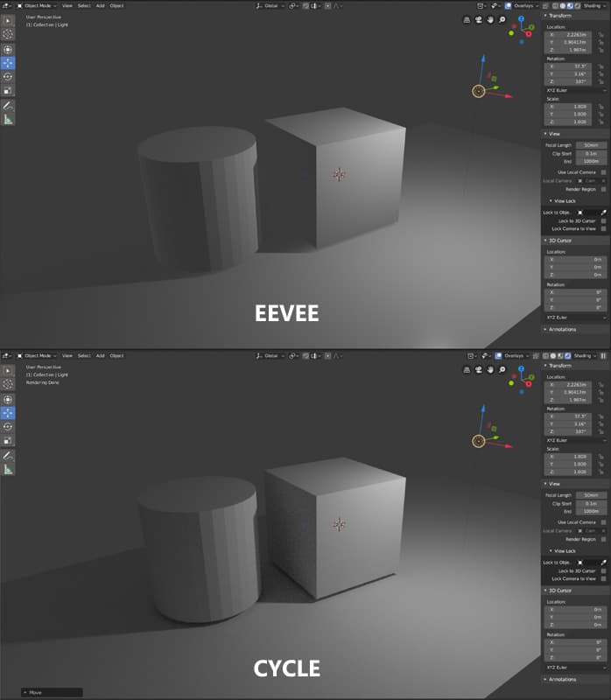Enable Use Local Camera in the EEVEE viewport sidebar

click(x=603, y=172)
